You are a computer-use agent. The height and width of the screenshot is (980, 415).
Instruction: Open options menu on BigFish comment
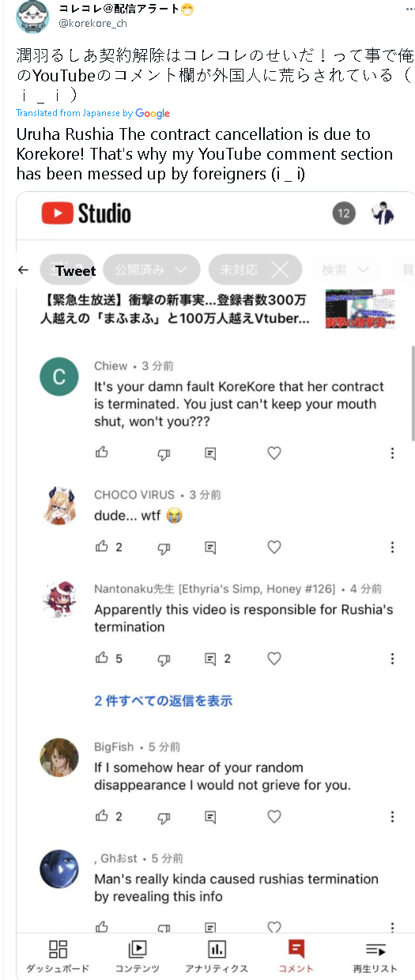(392, 816)
